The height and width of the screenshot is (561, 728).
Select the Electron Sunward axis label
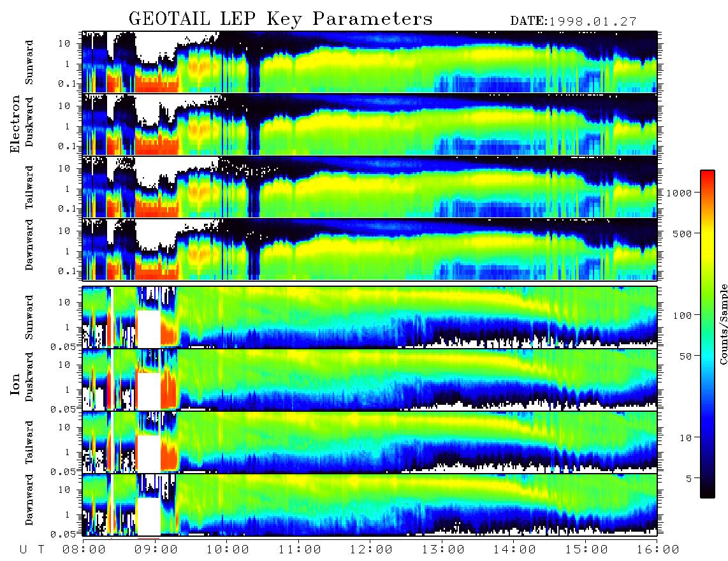tap(29, 62)
